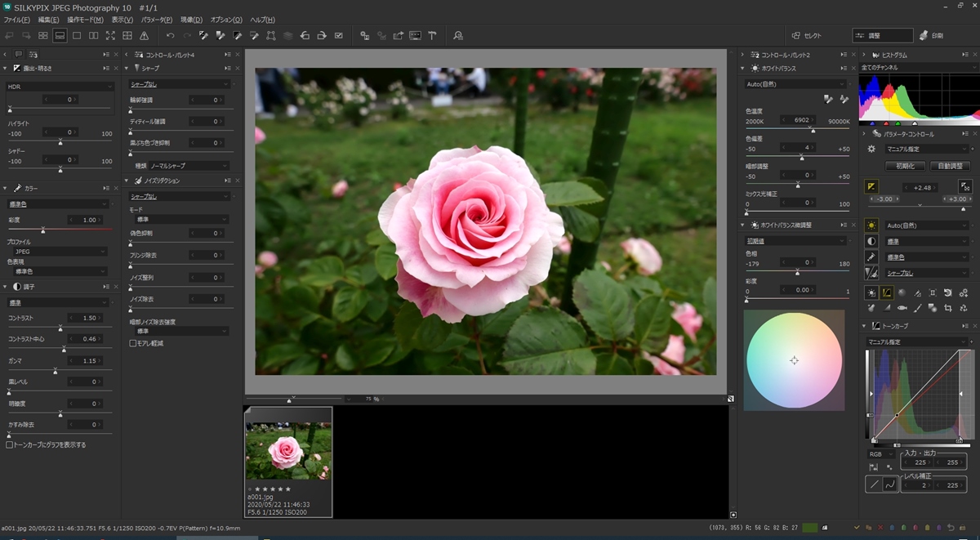This screenshot has height=540, width=980.
Task: Click the gear icon in parameter control
Action: [871, 149]
